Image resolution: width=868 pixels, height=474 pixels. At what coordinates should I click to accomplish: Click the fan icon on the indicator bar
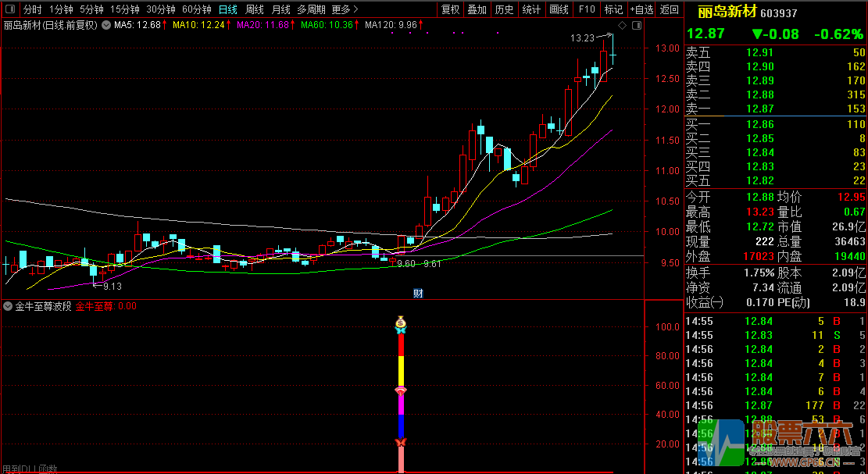point(401,390)
